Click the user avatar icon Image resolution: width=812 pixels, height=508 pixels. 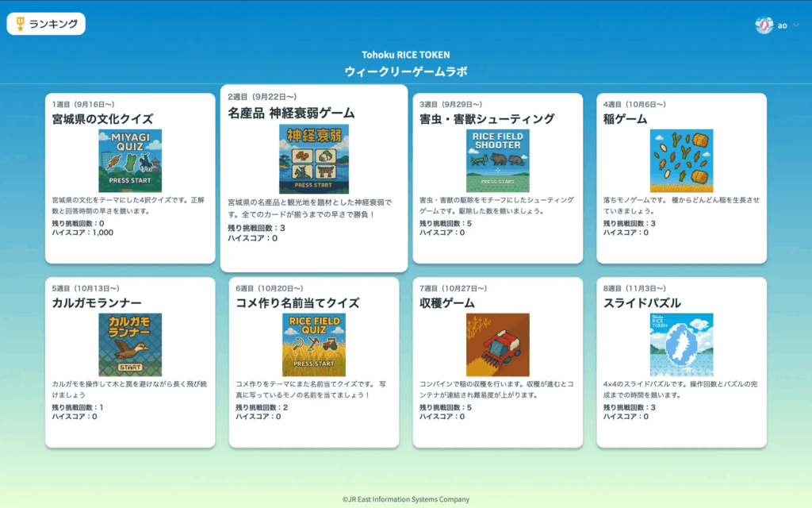point(764,25)
